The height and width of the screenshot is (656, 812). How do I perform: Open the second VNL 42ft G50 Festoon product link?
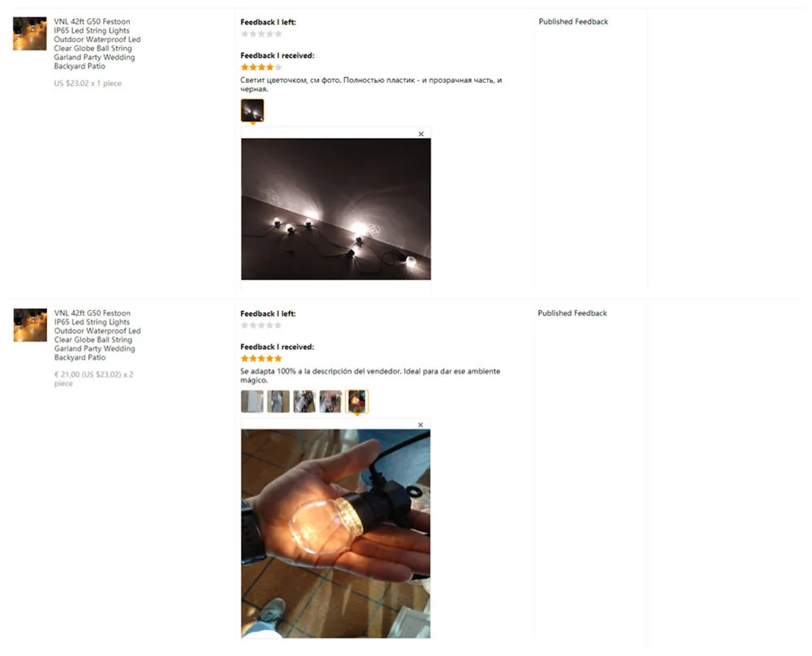[x=97, y=335]
